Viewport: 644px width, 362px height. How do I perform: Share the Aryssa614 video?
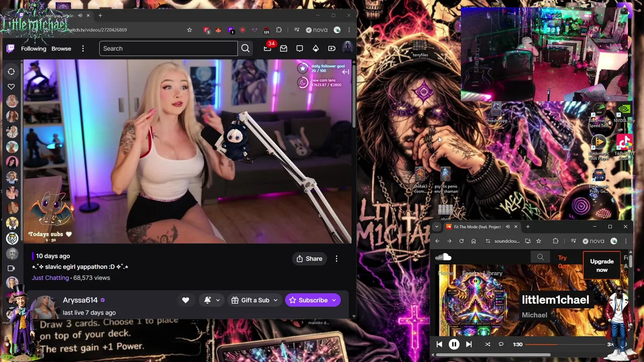(309, 258)
